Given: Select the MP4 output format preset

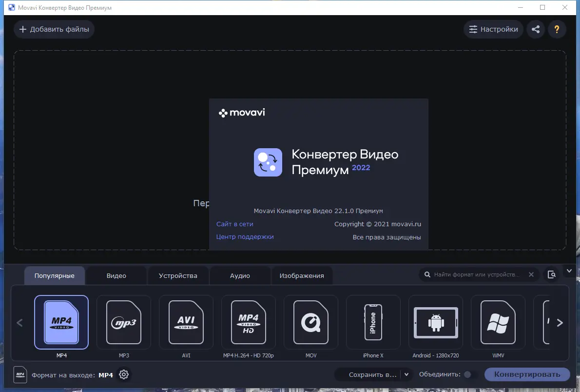Looking at the screenshot, I should [x=61, y=322].
